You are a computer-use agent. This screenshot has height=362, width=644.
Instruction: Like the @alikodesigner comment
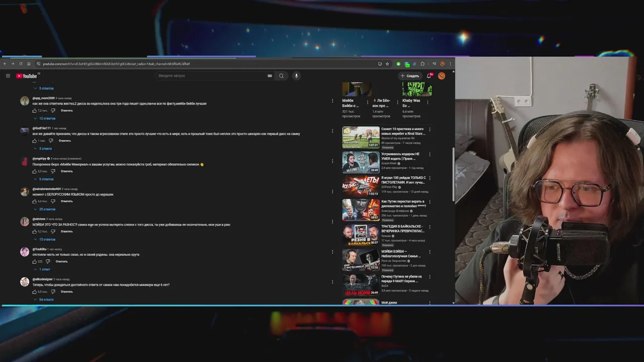pyautogui.click(x=35, y=292)
